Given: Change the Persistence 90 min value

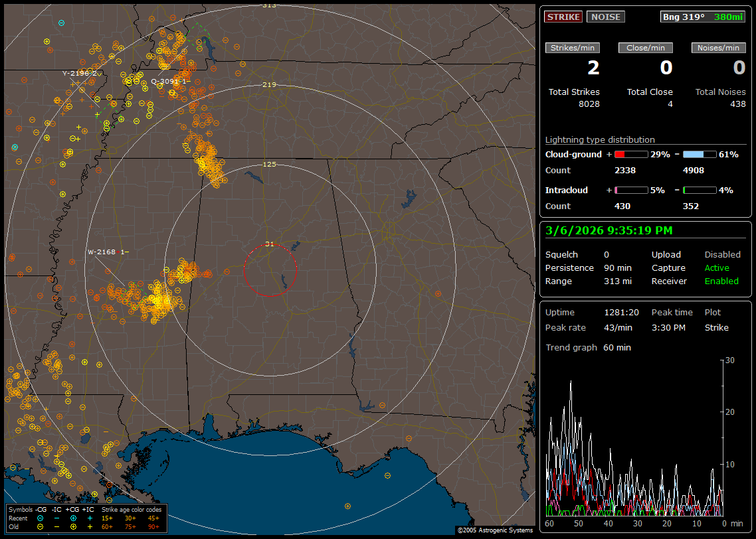Looking at the screenshot, I should click(618, 268).
